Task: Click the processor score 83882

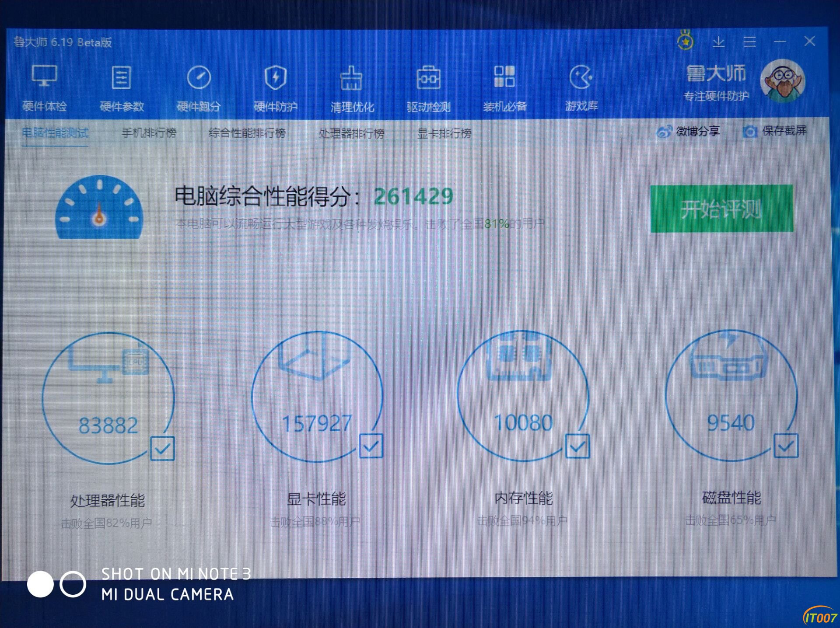Action: pyautogui.click(x=108, y=426)
